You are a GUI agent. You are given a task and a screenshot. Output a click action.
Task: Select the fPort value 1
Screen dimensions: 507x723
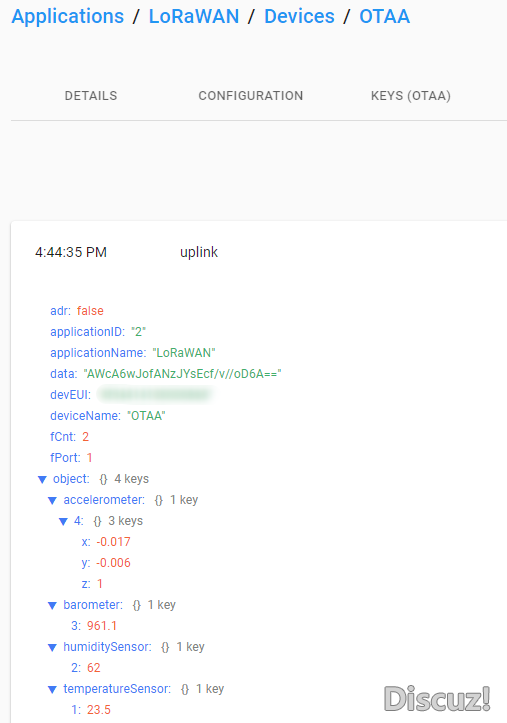pyautogui.click(x=89, y=457)
